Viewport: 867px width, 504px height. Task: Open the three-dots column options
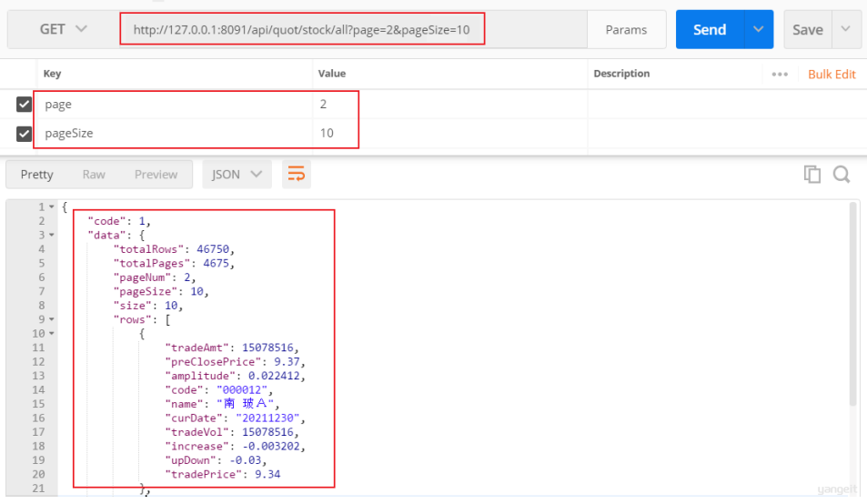click(x=780, y=74)
